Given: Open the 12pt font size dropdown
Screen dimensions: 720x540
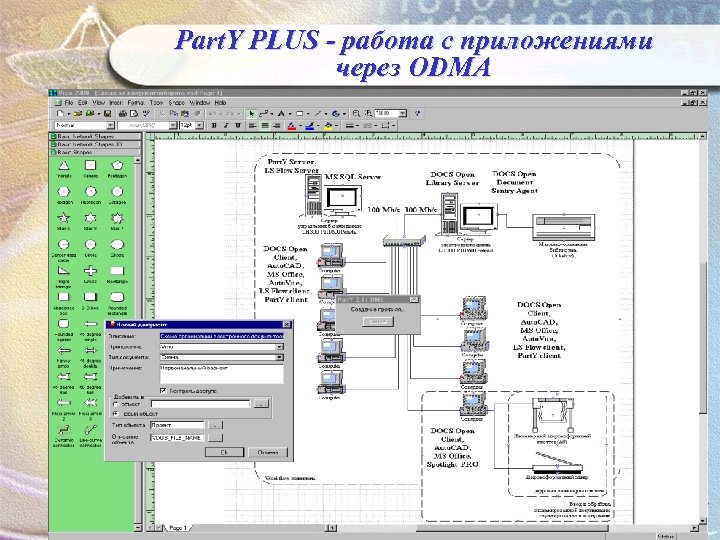Looking at the screenshot, I should [199, 125].
